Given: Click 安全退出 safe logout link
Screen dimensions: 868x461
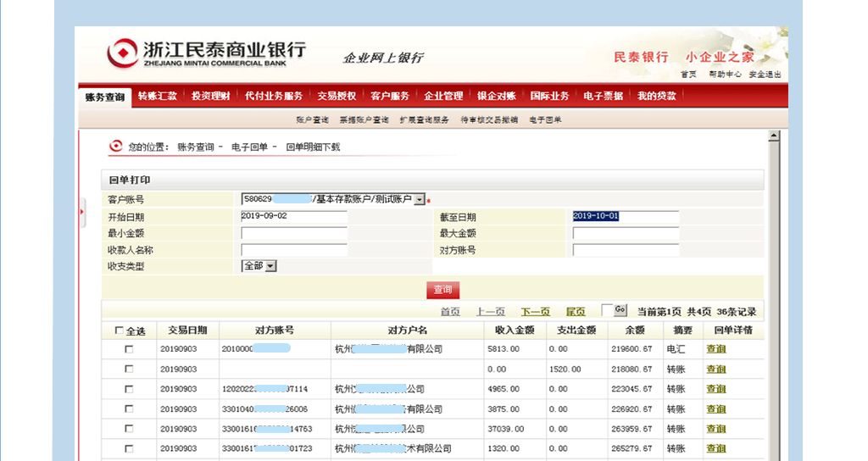Looking at the screenshot, I should point(765,75).
